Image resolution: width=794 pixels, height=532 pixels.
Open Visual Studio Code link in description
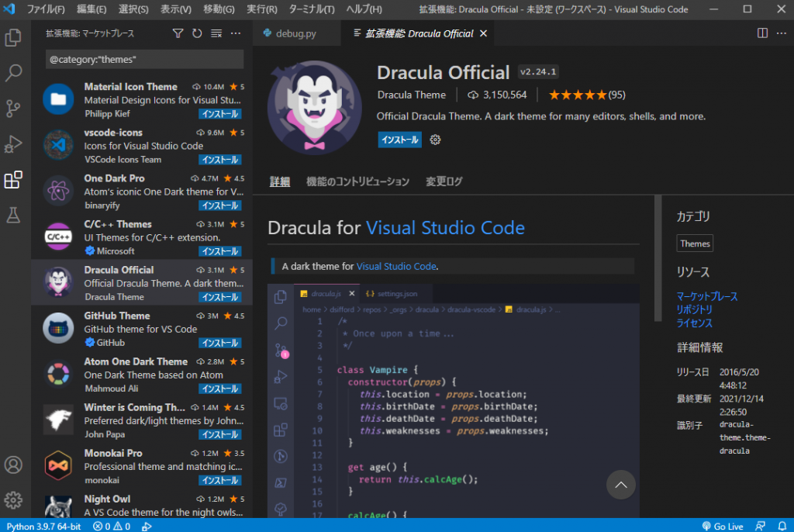coord(396,266)
